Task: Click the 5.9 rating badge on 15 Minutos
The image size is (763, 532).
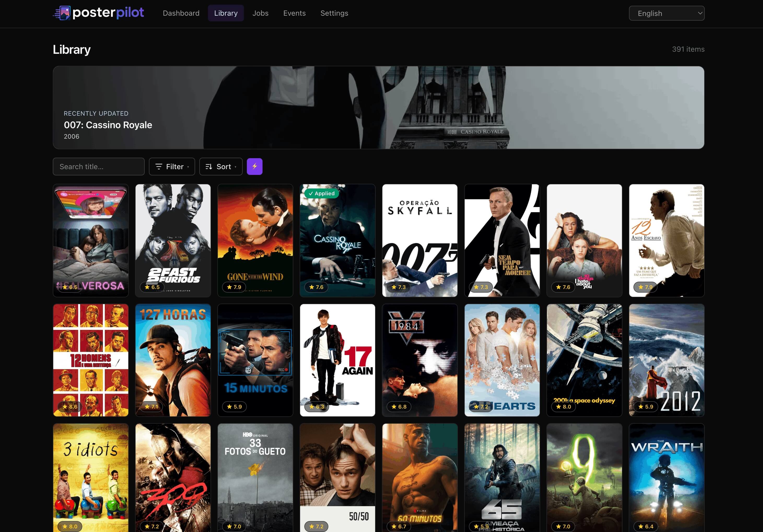Action: click(x=234, y=406)
